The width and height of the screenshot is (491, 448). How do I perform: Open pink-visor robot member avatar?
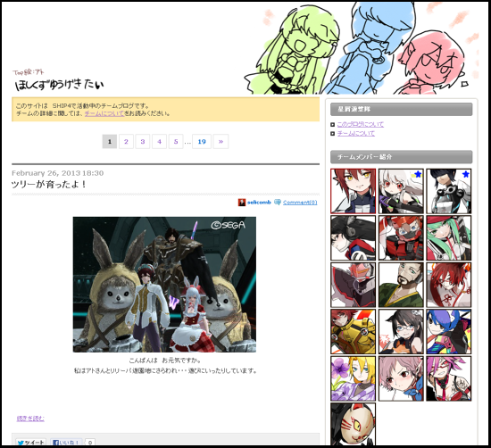coord(353,285)
